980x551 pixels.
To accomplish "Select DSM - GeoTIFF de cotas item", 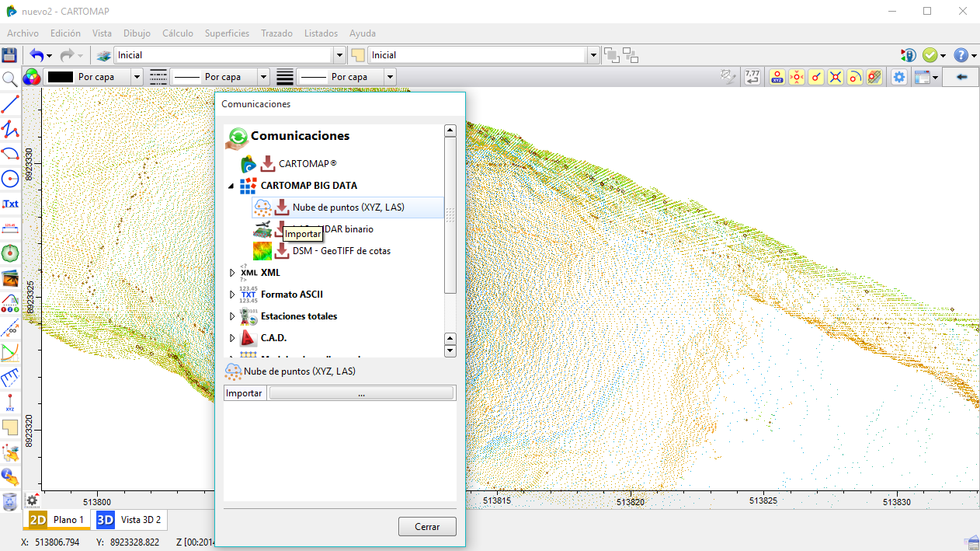I will [342, 251].
